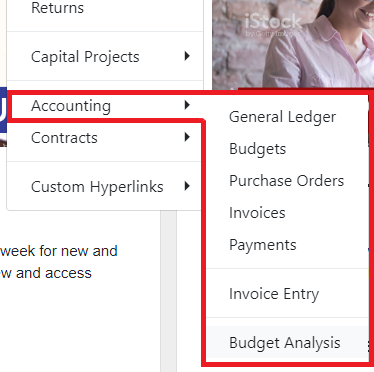Select Purchase Orders submenu entry

point(287,181)
